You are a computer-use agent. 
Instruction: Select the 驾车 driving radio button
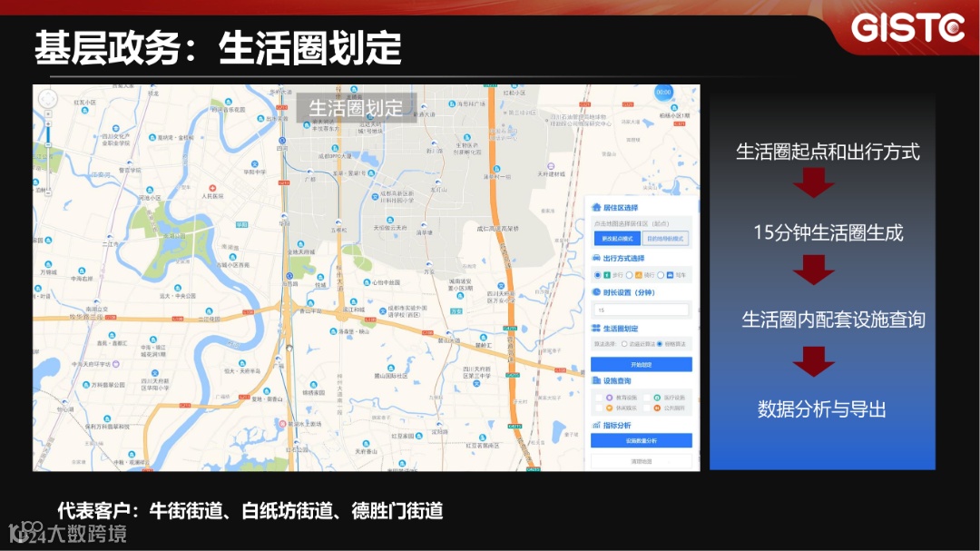pos(661,275)
